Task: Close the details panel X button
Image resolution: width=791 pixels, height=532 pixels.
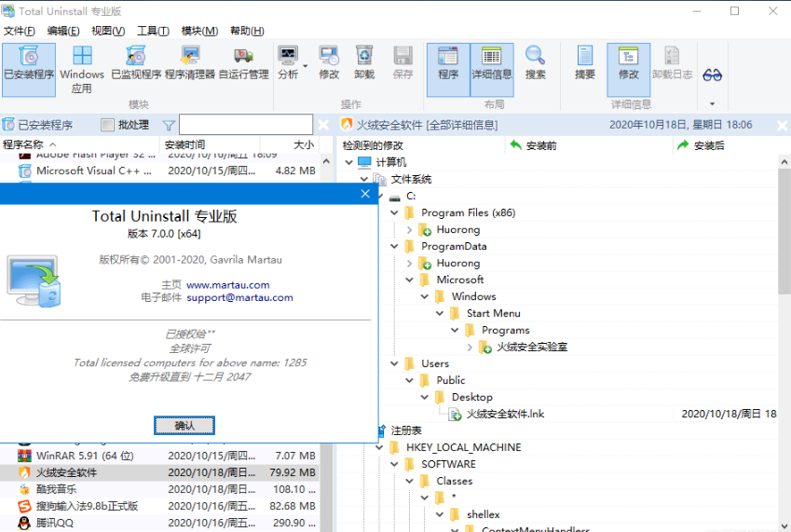Action: (x=782, y=125)
